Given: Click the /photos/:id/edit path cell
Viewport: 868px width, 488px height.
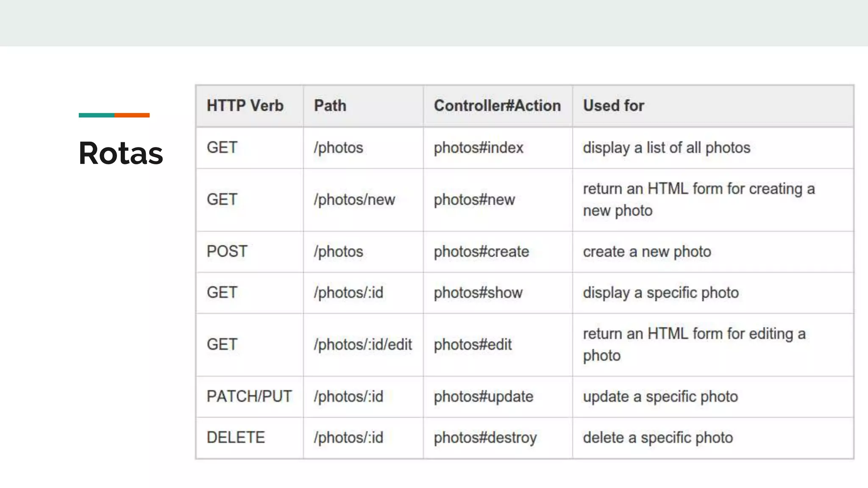Looking at the screenshot, I should click(x=363, y=345).
